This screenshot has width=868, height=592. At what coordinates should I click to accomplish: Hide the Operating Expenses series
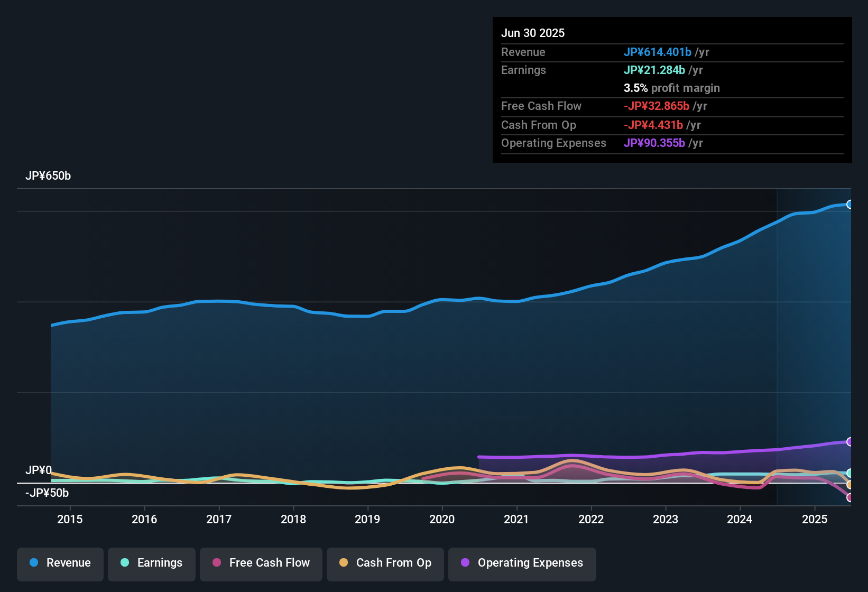pos(522,563)
